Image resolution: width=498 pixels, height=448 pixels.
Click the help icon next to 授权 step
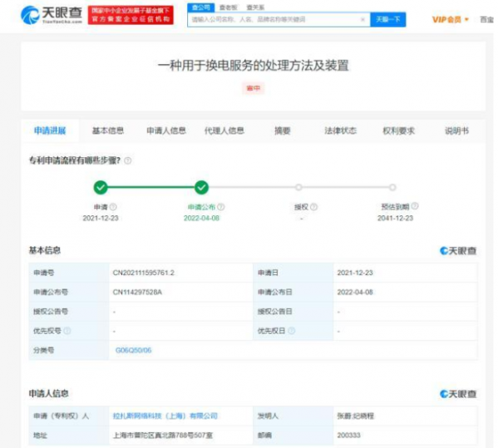tap(313, 207)
